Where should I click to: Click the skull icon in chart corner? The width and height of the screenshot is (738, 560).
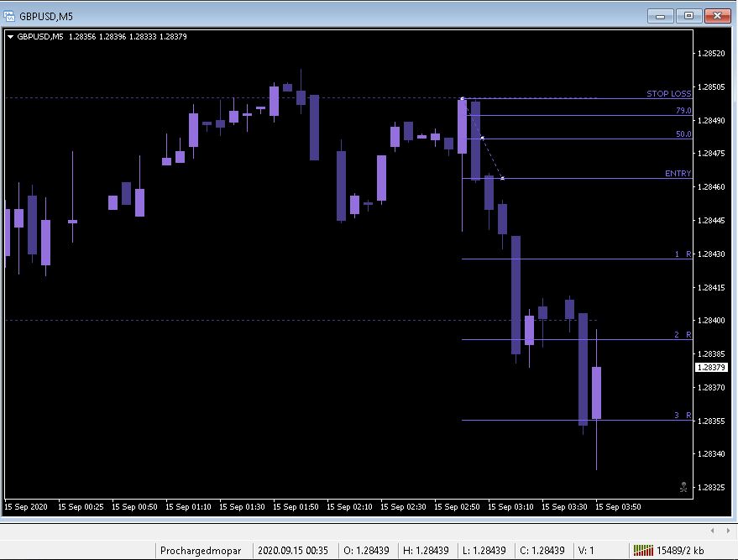coord(683,487)
